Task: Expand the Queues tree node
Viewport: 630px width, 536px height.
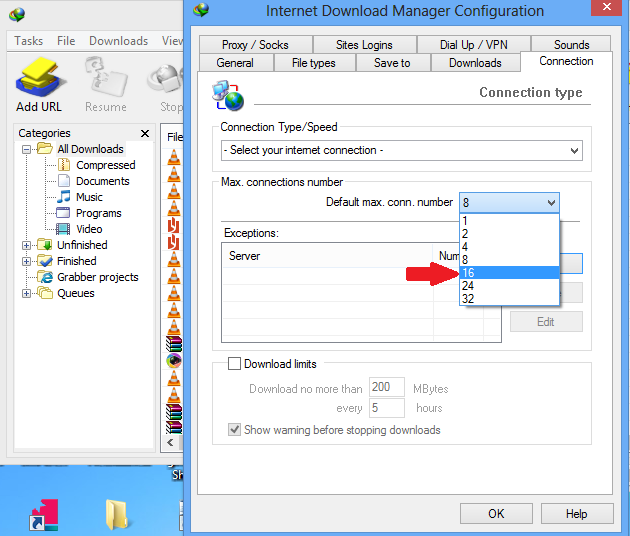Action: click(x=27, y=293)
